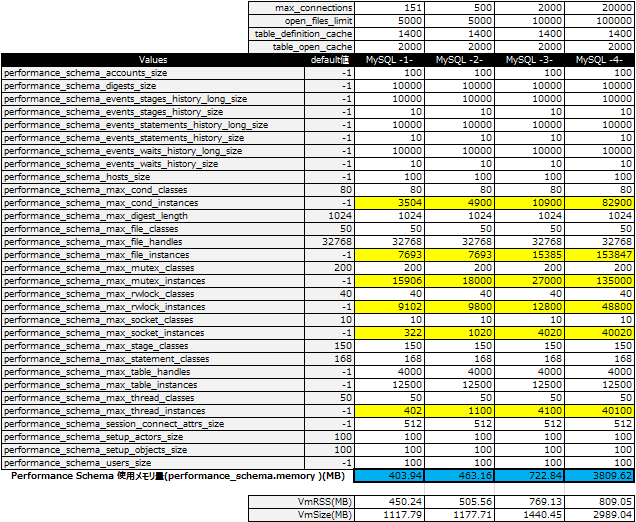636x522 pixels.
Task: Click performance_schema_max_file_handles default 32768
Action: 329,242
